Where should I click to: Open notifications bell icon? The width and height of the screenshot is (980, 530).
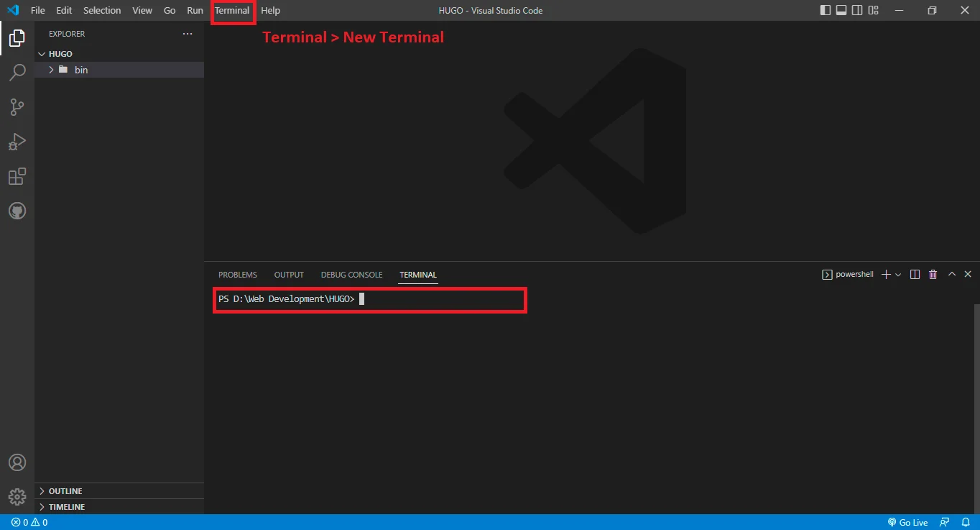(x=966, y=522)
